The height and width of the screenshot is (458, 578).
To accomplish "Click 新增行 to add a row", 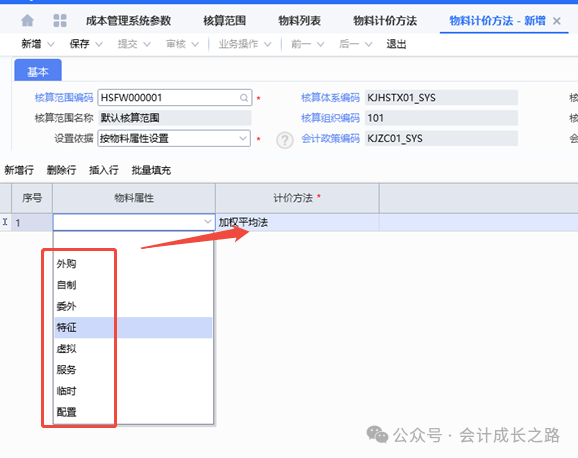I will 19,170.
